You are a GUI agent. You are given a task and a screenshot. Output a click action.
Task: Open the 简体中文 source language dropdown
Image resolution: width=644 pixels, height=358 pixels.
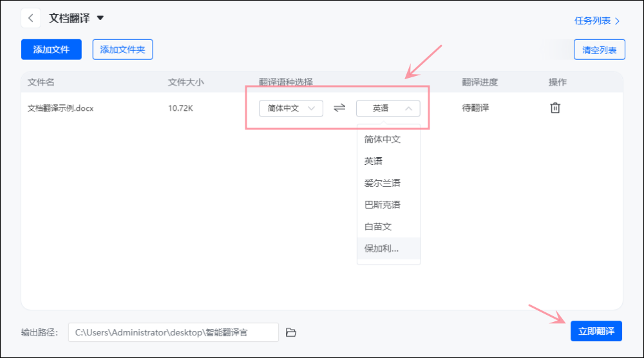[291, 108]
